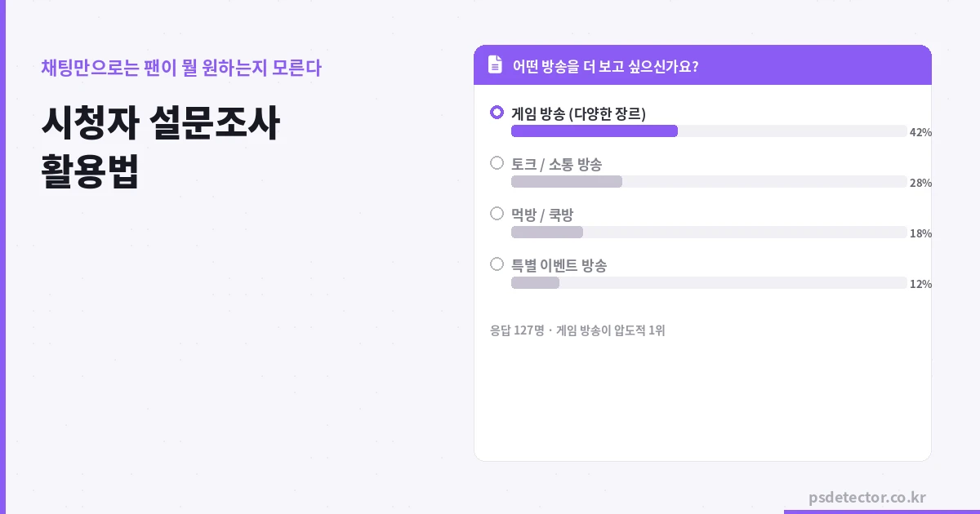Click the 42% percentage label
This screenshot has height=514, width=980.
[920, 132]
